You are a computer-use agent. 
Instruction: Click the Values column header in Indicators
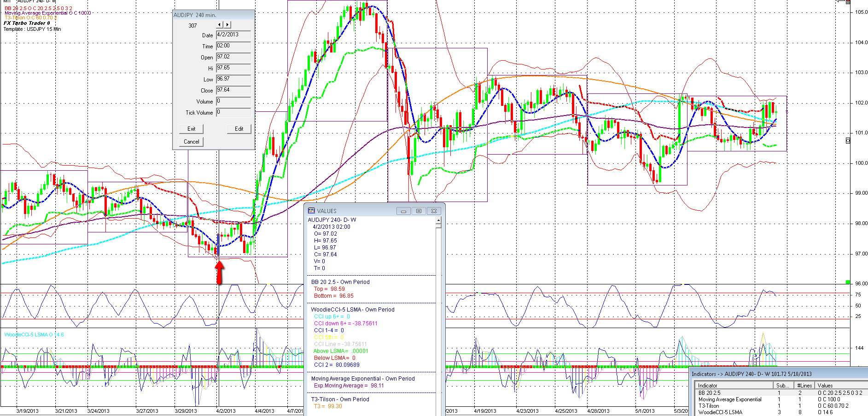tap(841, 386)
